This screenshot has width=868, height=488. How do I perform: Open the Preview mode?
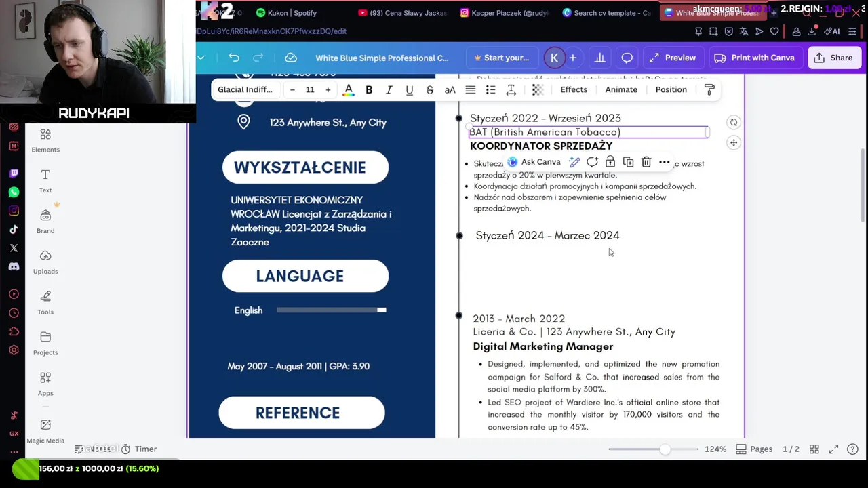[672, 58]
